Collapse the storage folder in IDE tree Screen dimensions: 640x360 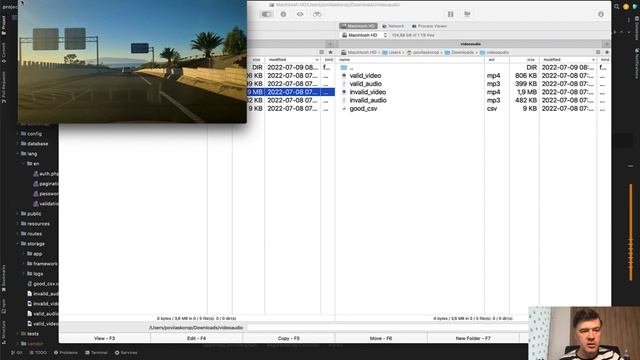[19, 244]
